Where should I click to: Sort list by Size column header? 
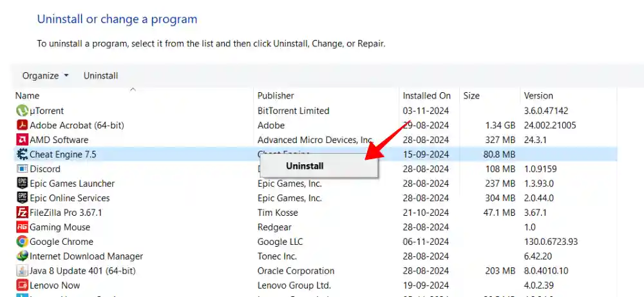(x=471, y=96)
